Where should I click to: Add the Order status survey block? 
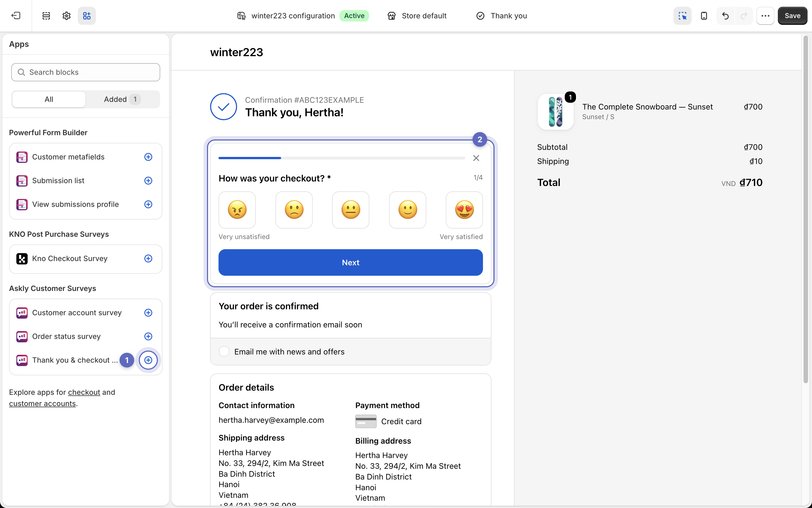click(148, 336)
